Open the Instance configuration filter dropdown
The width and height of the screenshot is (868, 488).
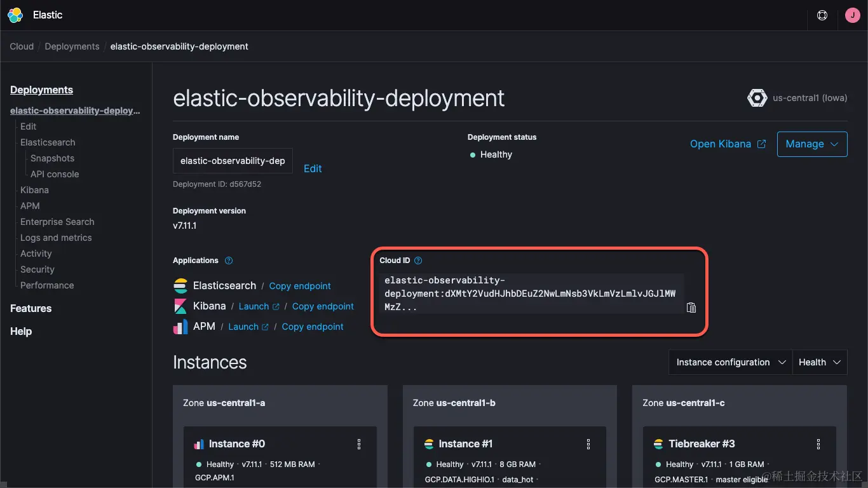729,362
